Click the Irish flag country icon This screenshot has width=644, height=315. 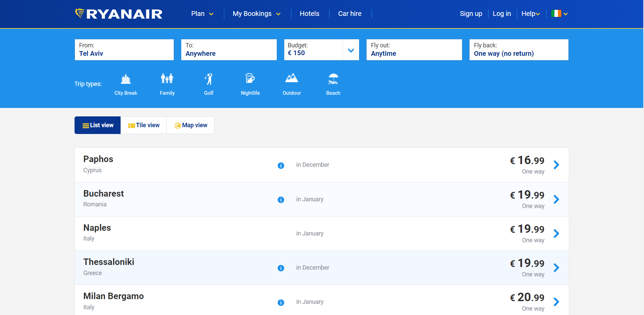pos(556,14)
